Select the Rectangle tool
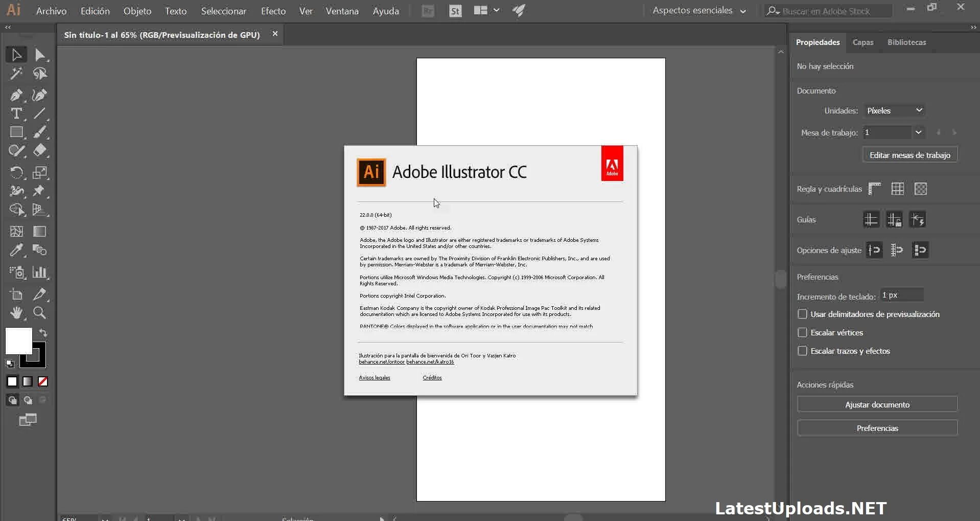 click(16, 132)
